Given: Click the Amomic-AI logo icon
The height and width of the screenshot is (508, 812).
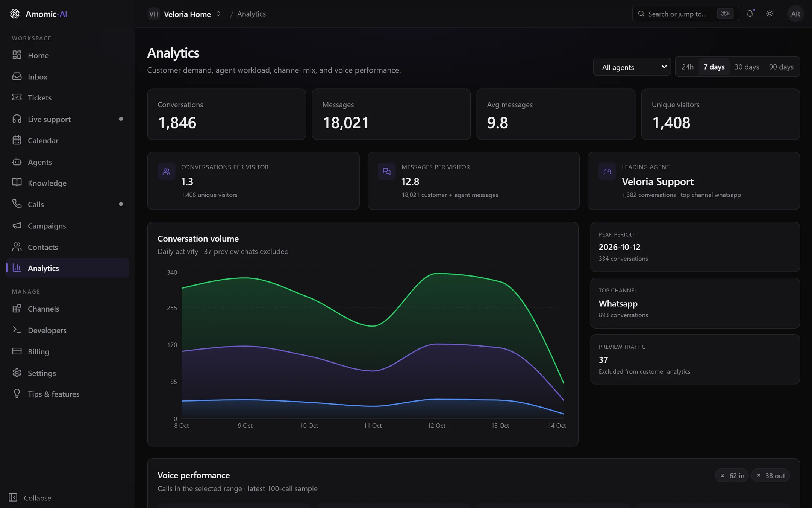Looking at the screenshot, I should (15, 14).
